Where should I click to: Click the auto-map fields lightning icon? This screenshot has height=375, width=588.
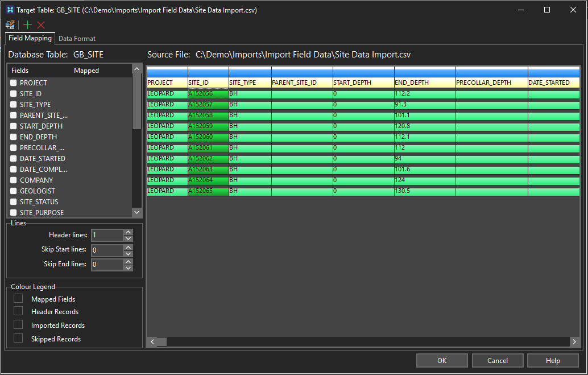[x=10, y=25]
